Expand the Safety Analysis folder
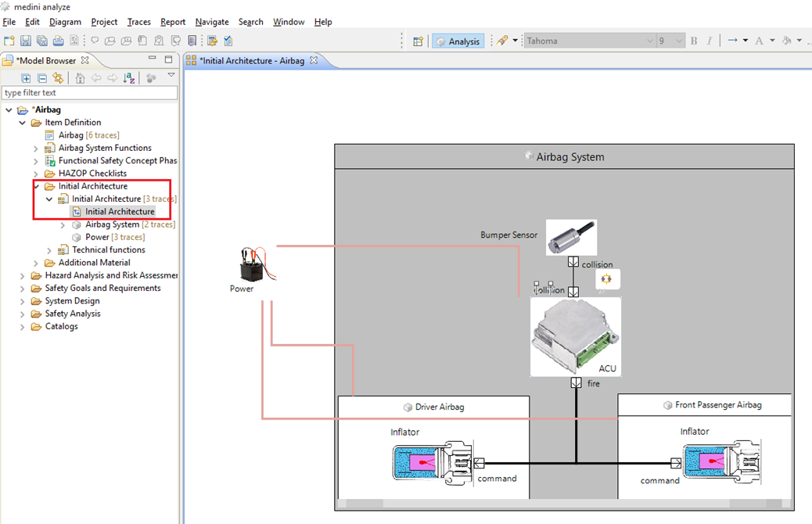 tap(22, 314)
